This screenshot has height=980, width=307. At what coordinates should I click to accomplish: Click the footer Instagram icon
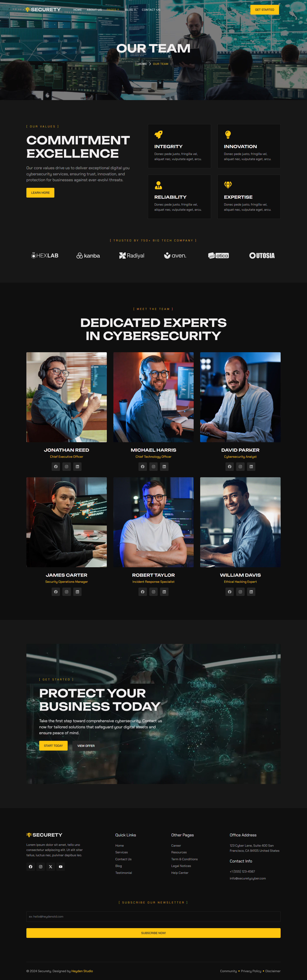point(41,867)
